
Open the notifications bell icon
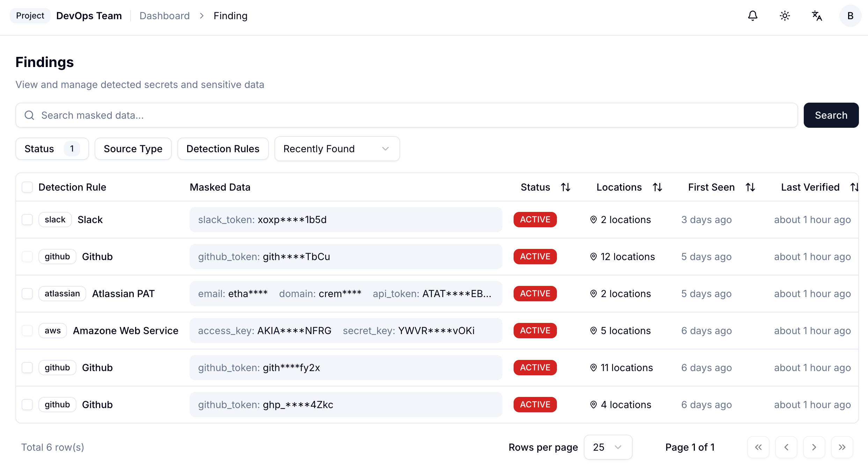click(753, 16)
